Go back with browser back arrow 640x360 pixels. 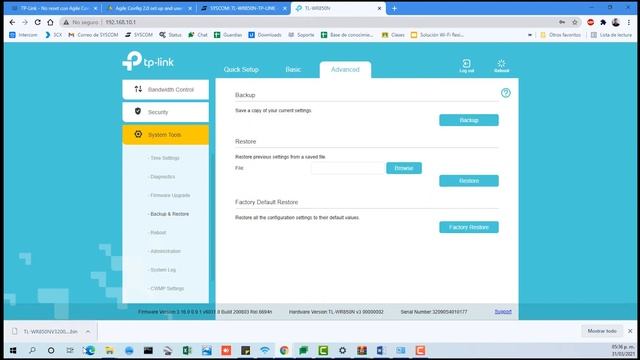pos(12,22)
